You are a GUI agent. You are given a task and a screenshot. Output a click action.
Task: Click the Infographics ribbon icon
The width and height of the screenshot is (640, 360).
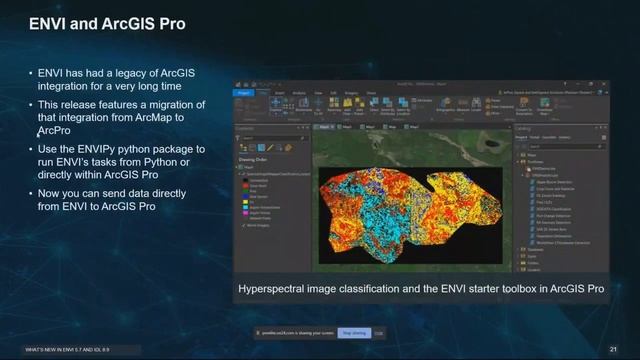pos(445,104)
